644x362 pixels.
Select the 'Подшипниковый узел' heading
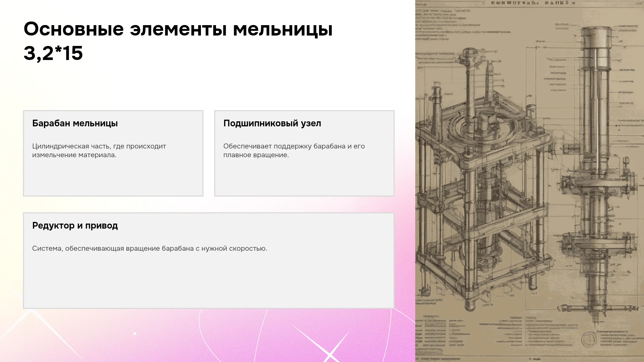tap(272, 123)
